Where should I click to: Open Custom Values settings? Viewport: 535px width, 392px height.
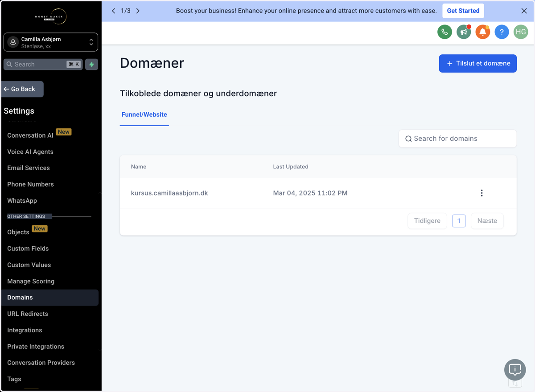pyautogui.click(x=29, y=265)
